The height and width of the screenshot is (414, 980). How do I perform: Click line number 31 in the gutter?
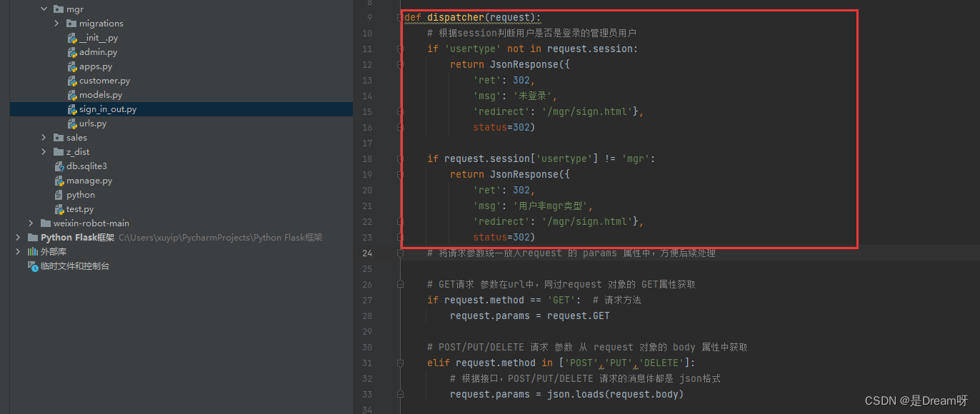(x=368, y=363)
